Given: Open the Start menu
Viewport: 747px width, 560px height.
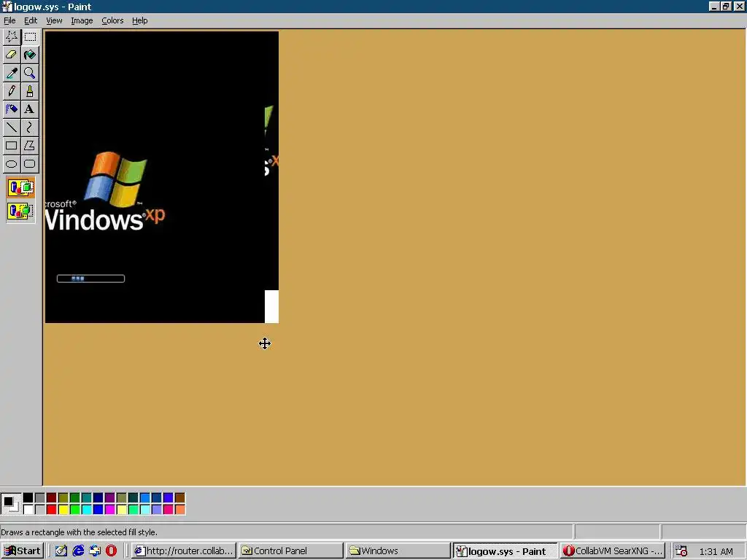Looking at the screenshot, I should tap(23, 551).
